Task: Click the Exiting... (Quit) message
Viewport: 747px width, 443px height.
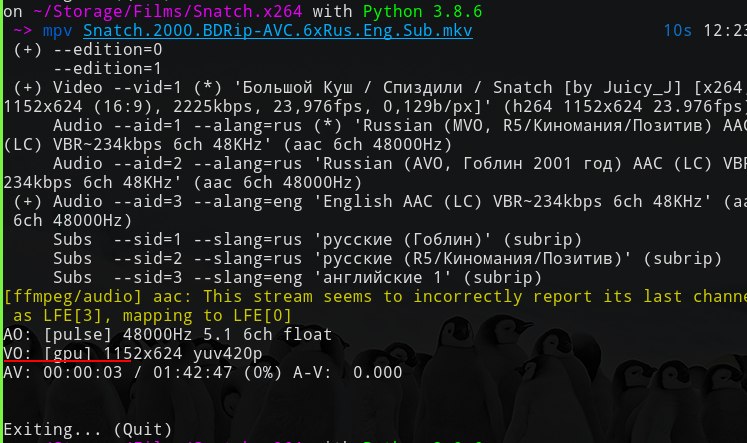Action: pyautogui.click(x=88, y=430)
